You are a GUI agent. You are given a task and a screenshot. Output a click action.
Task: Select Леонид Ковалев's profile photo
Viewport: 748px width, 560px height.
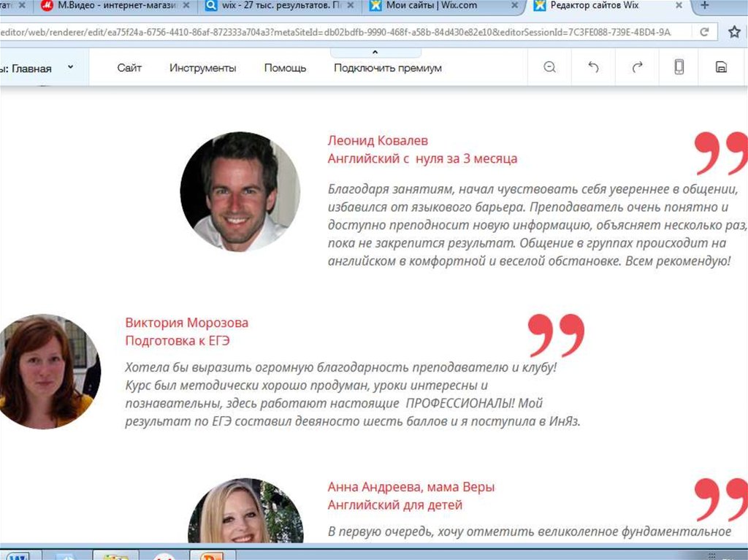[240, 192]
